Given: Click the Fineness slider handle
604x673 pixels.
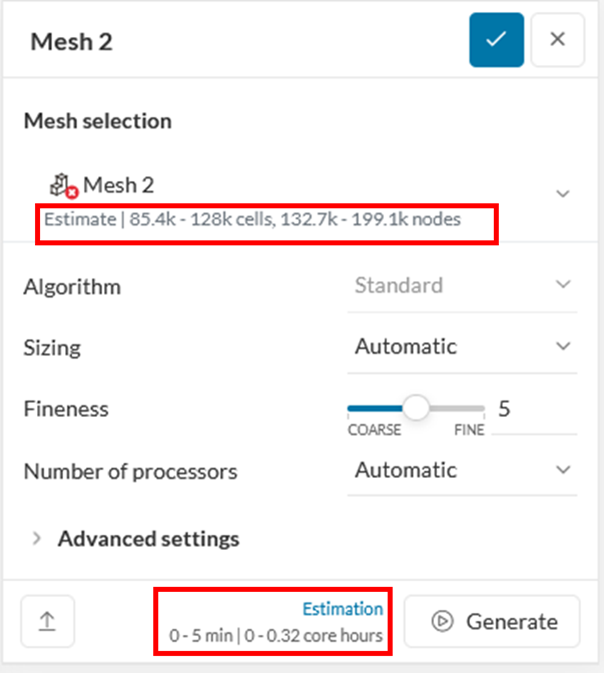Looking at the screenshot, I should tap(415, 408).
